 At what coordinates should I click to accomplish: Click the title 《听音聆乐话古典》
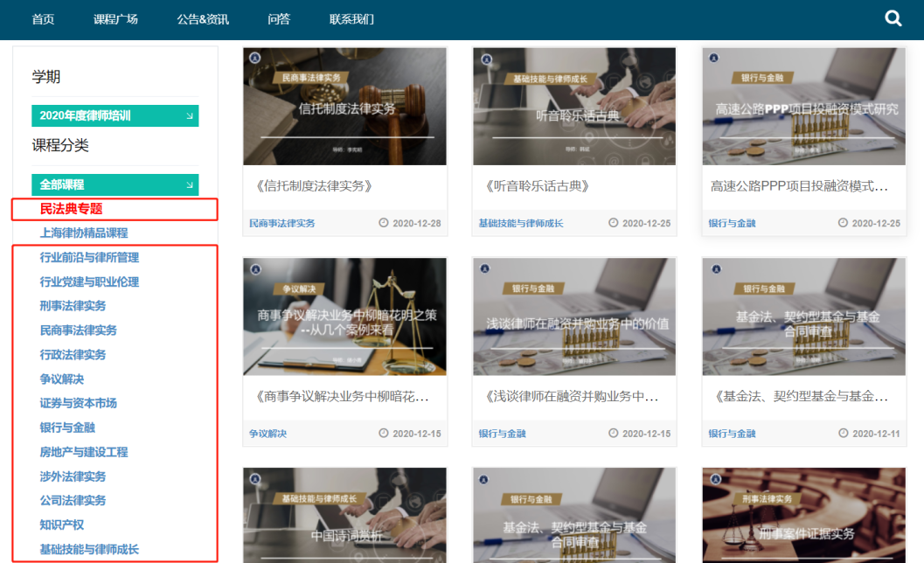pos(537,186)
